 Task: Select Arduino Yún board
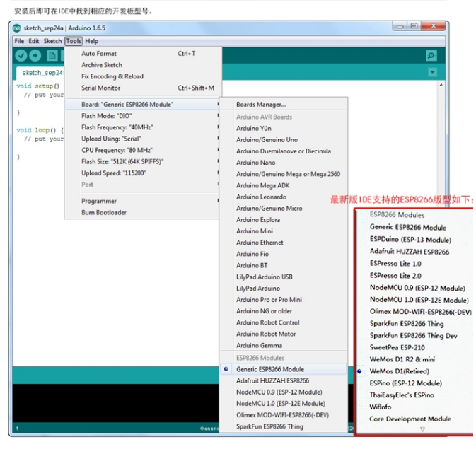point(283,129)
